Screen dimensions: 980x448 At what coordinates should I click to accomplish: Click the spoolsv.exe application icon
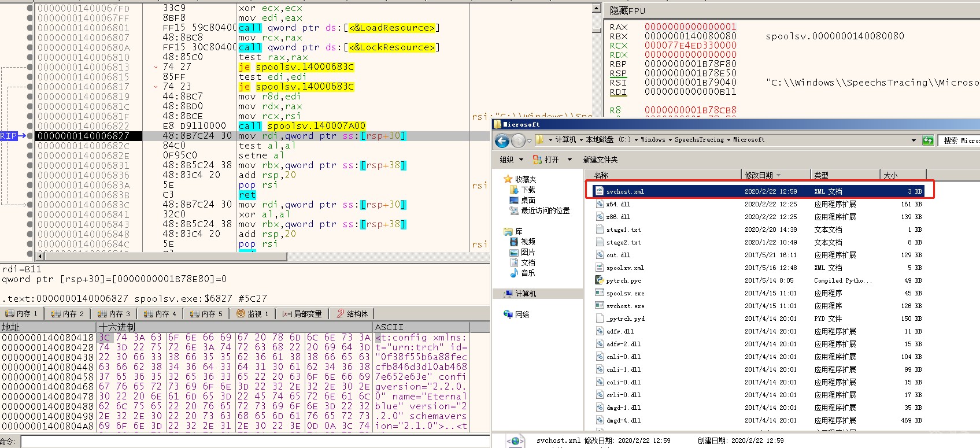click(x=600, y=293)
